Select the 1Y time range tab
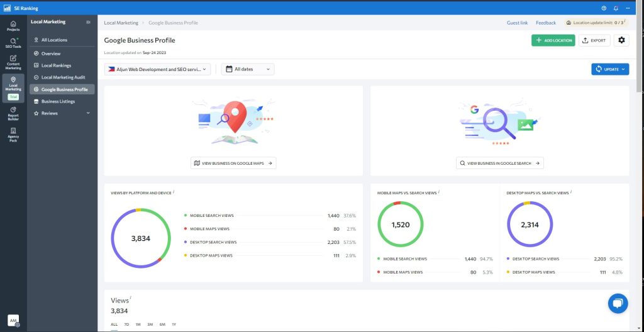 174,324
